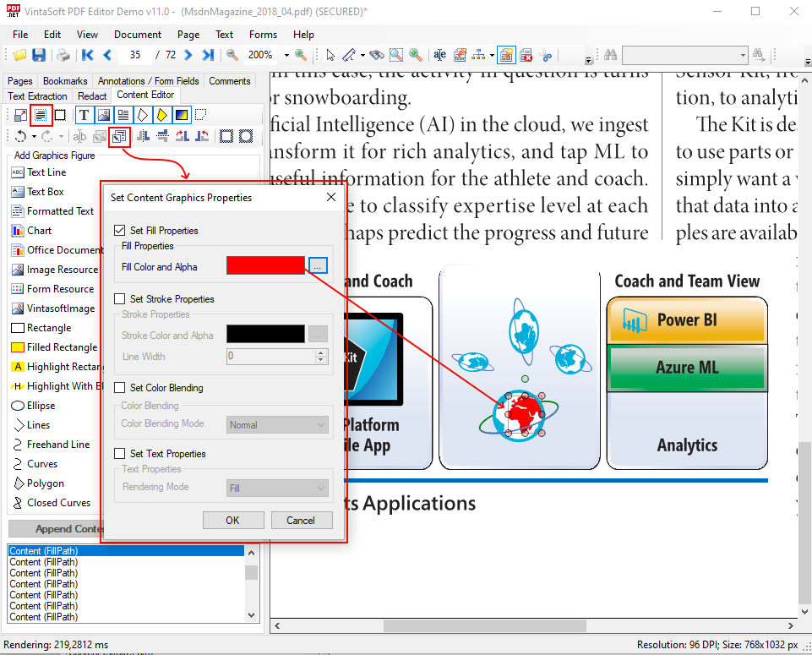Click the set content graphics properties icon
This screenshot has height=655, width=812.
click(119, 136)
